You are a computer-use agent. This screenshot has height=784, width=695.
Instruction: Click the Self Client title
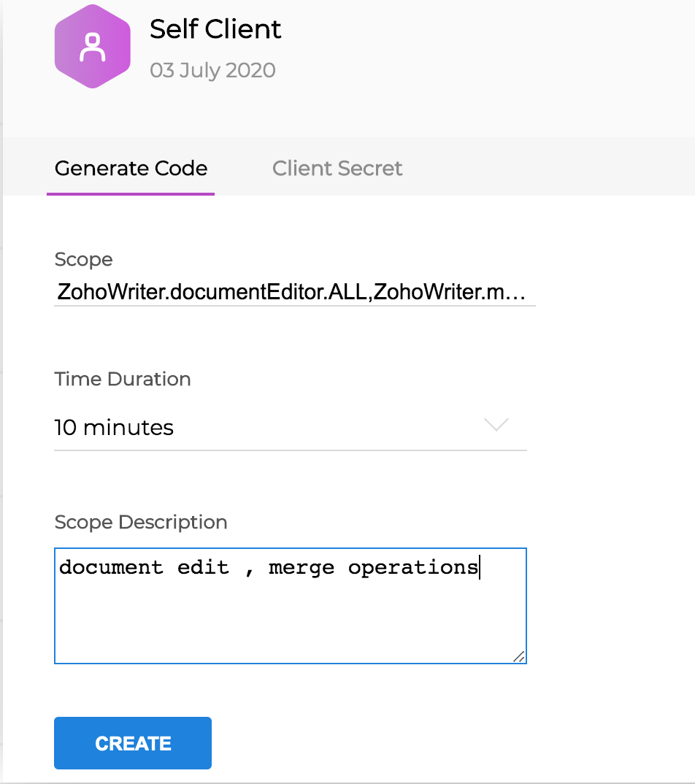(215, 29)
